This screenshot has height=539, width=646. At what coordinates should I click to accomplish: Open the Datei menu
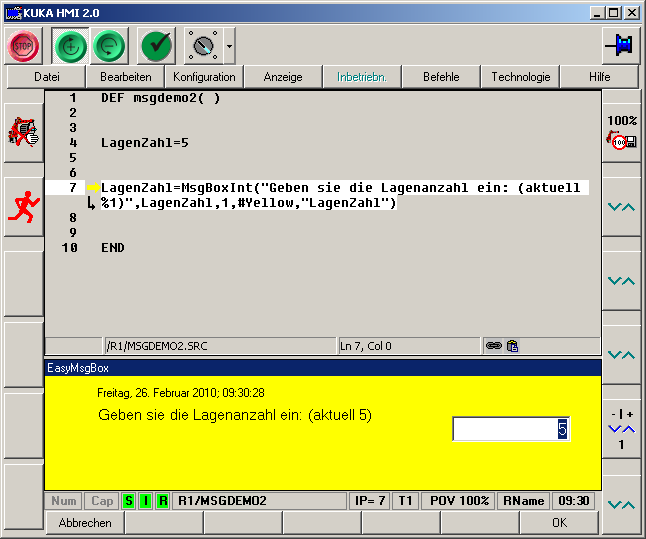pyautogui.click(x=46, y=77)
